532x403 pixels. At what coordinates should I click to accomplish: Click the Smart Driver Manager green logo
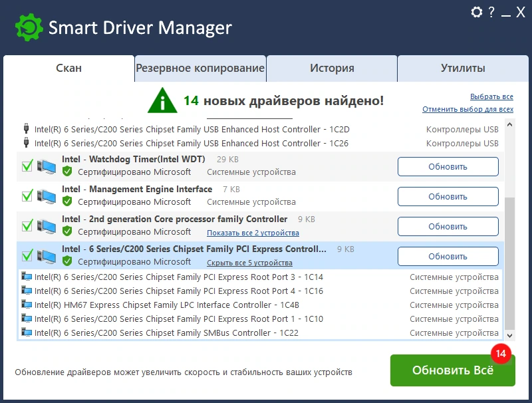[x=29, y=27]
